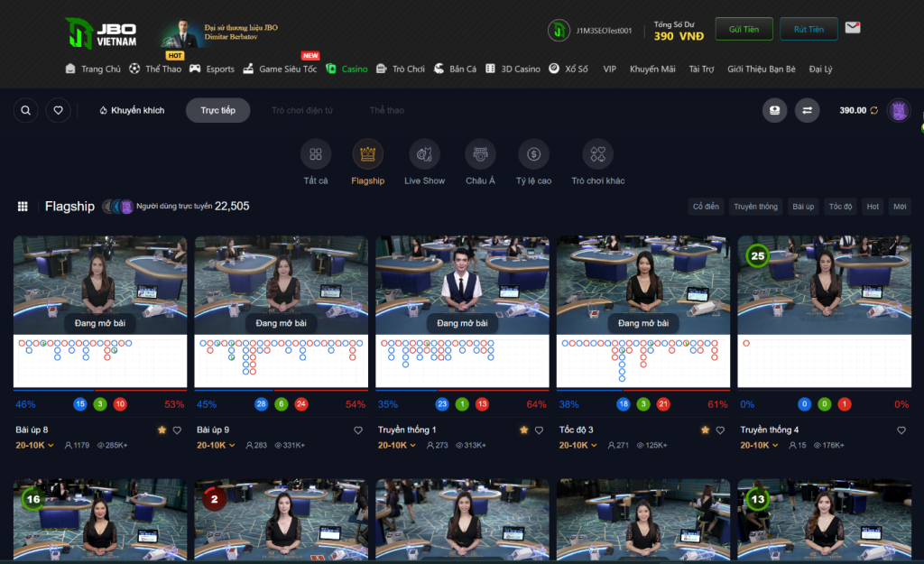
Task: Switch to the Thể thao tab
Action: (x=387, y=110)
